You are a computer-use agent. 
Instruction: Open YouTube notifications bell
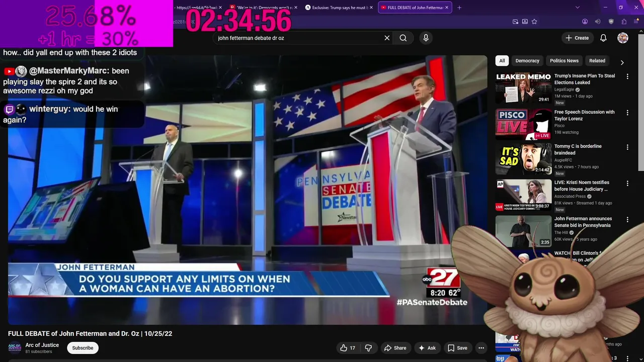(603, 38)
